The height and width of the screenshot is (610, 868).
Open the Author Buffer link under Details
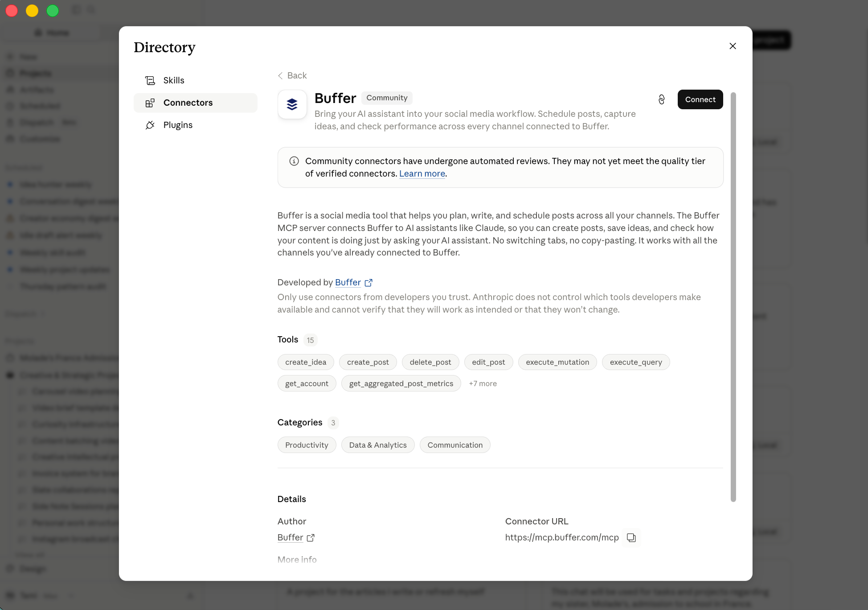point(290,537)
